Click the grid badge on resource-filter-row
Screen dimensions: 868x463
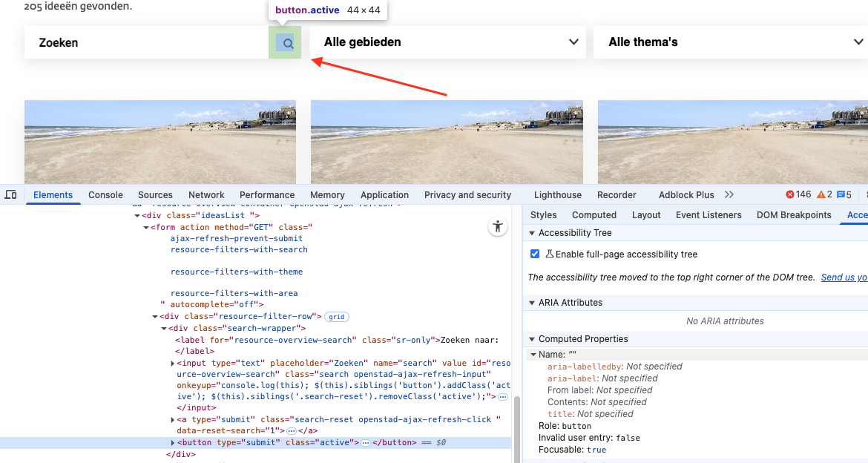[x=337, y=316]
